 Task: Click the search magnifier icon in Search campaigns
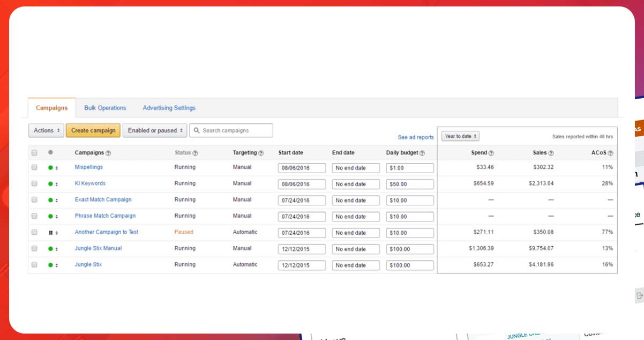[197, 130]
